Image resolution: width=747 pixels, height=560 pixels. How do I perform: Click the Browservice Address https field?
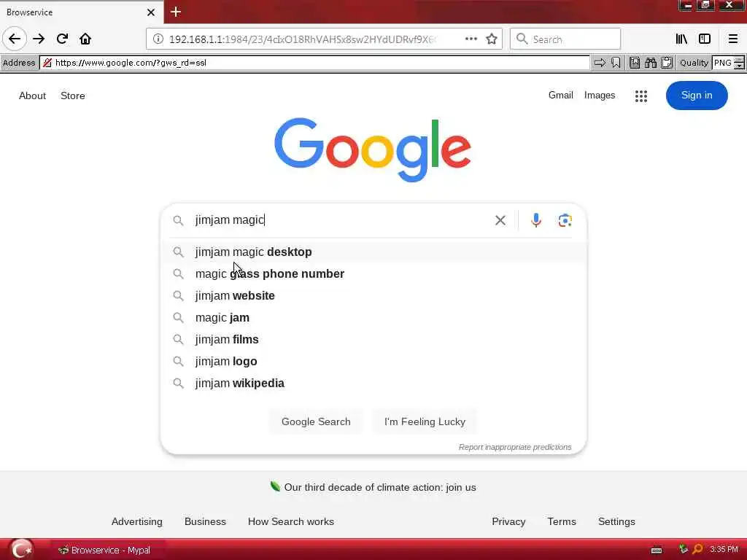[314, 63]
